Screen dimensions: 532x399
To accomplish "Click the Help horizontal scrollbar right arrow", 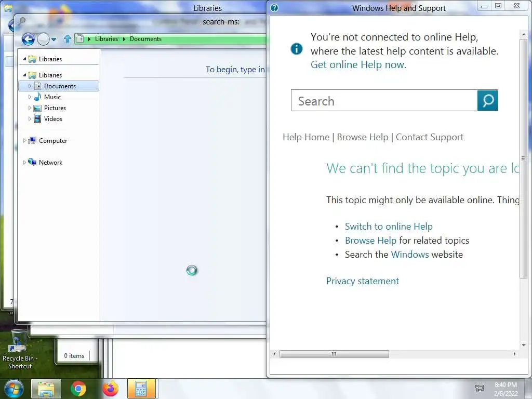I will click(x=514, y=354).
